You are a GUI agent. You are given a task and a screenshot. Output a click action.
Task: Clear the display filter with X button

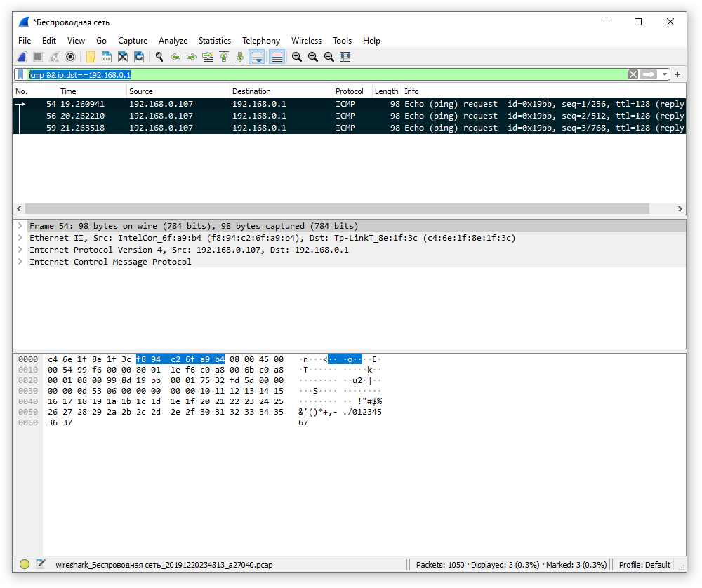click(x=633, y=74)
